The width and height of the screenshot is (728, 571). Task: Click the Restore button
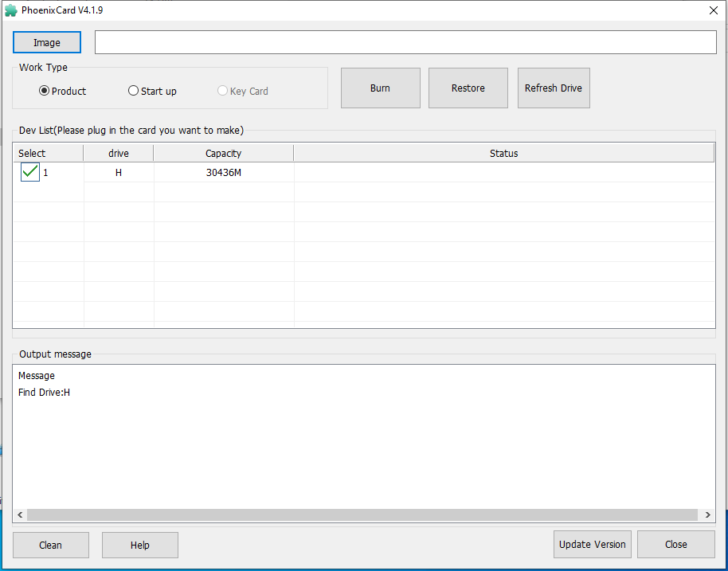468,88
